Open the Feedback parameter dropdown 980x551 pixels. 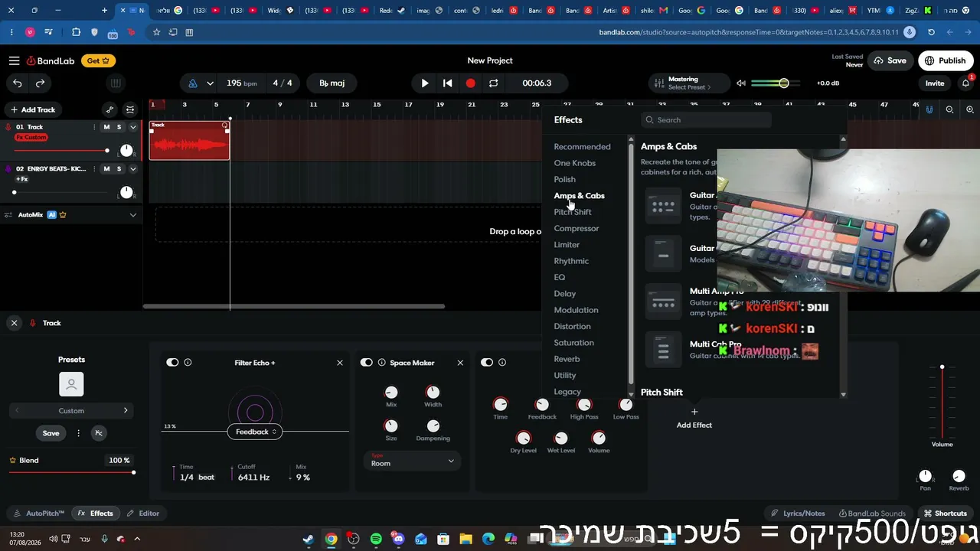[256, 432]
